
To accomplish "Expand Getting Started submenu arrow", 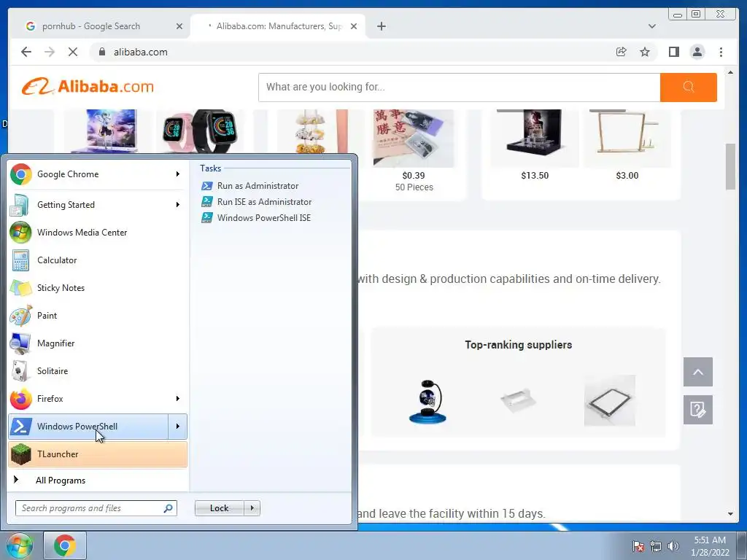I will click(x=178, y=205).
